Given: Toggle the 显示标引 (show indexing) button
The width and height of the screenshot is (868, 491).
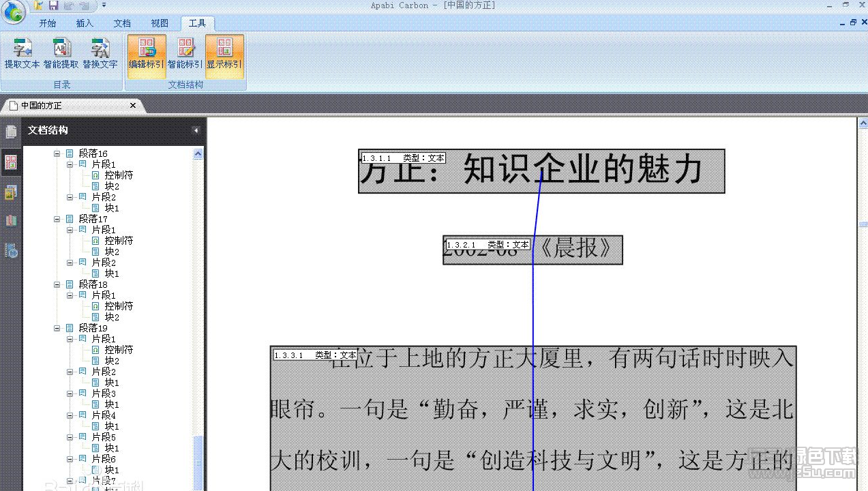Looking at the screenshot, I should click(x=224, y=56).
